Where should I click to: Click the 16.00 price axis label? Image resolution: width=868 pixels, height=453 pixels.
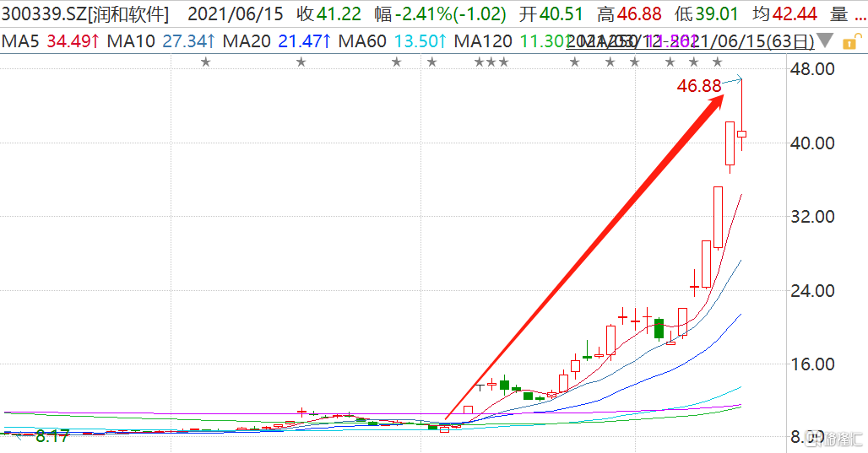(812, 364)
